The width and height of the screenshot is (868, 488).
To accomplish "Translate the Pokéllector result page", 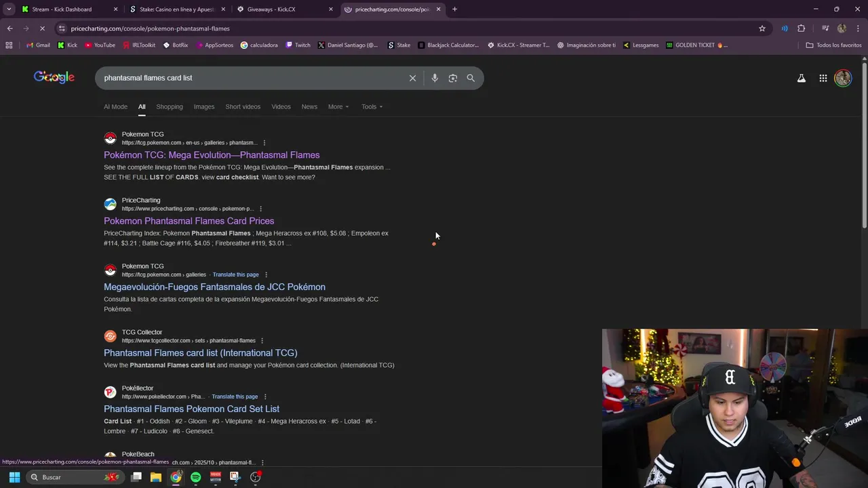I will pos(235,396).
